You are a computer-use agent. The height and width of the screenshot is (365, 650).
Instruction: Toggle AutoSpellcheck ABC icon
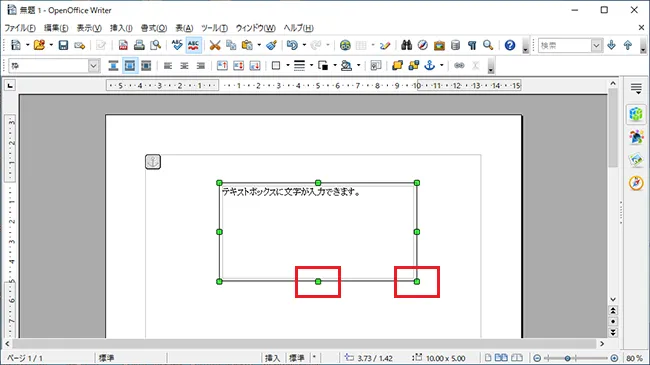tap(194, 45)
